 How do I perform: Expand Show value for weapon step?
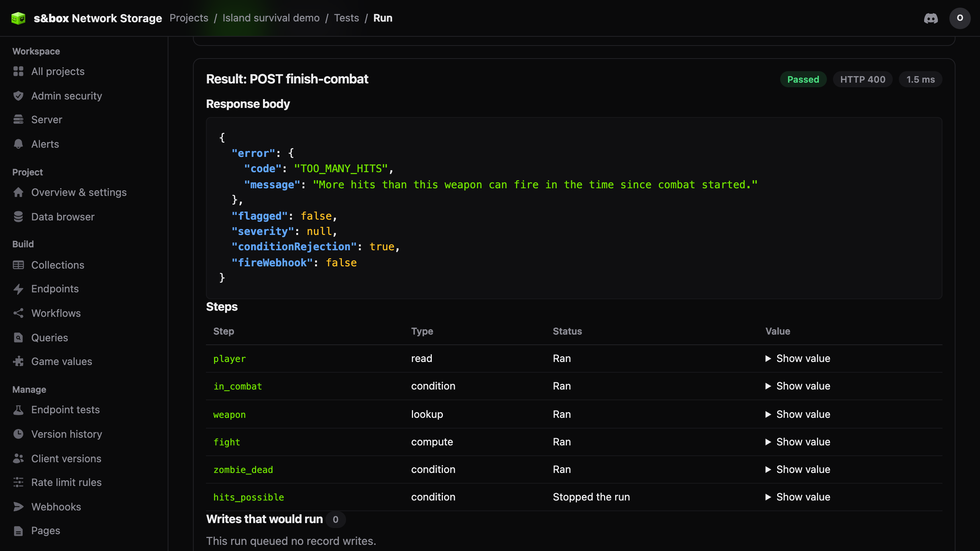pos(798,414)
